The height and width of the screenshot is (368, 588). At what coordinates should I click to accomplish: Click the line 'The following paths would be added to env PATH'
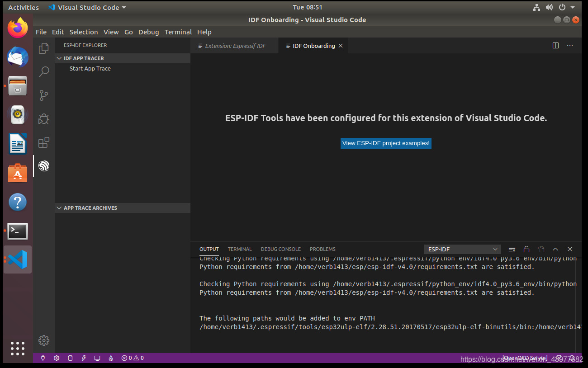pos(287,318)
